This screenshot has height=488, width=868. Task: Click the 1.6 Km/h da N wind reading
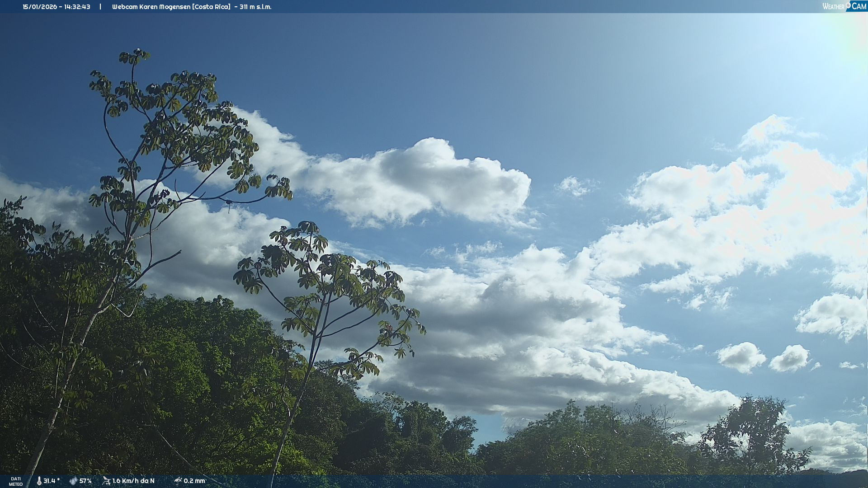[x=133, y=481]
